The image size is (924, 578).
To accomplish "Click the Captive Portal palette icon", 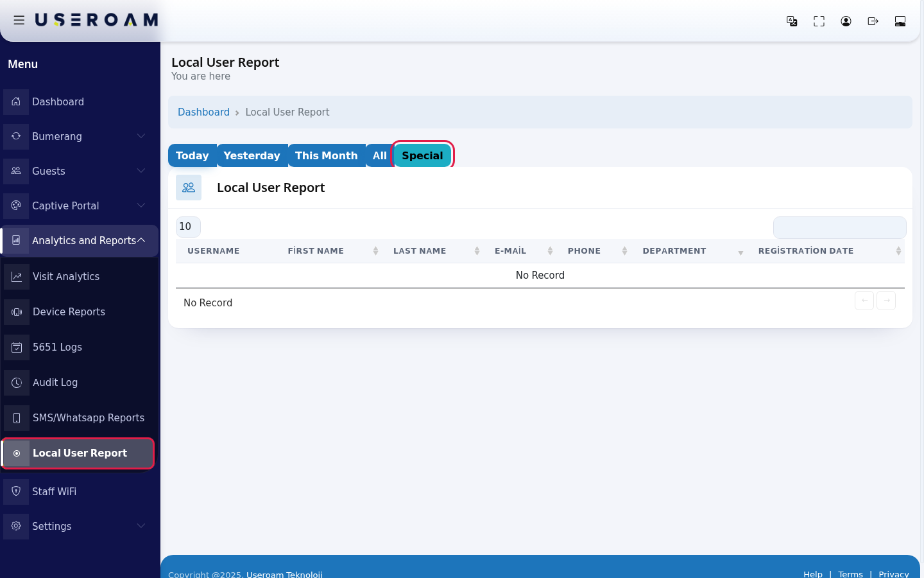I will pyautogui.click(x=16, y=206).
